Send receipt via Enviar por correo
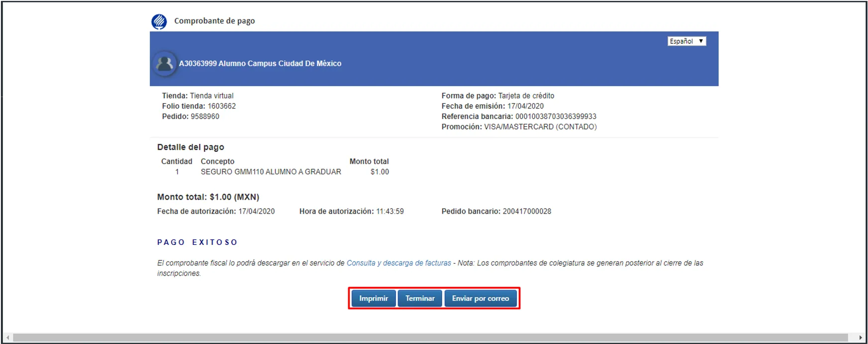868x344 pixels. (x=481, y=298)
